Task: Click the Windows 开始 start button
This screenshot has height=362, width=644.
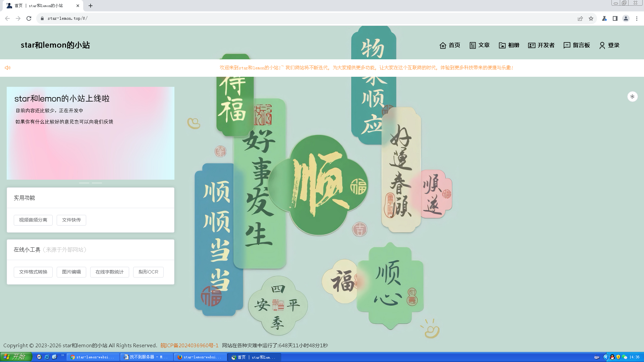Action: [16, 357]
